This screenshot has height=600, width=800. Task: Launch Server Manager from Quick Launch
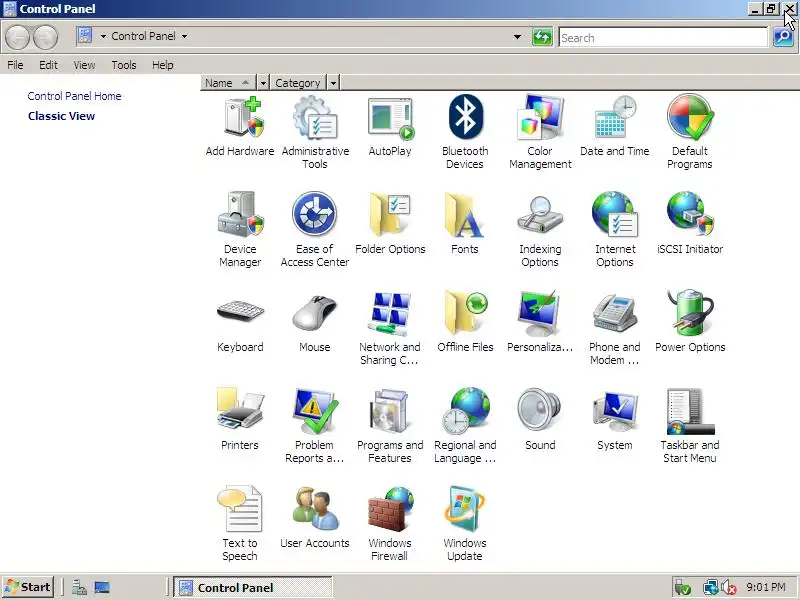[79, 588]
